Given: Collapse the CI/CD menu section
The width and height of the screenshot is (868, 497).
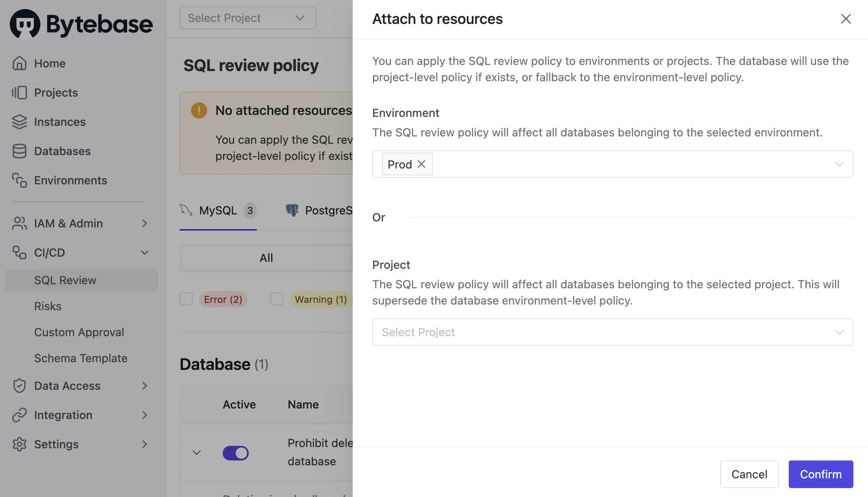Looking at the screenshot, I should [x=144, y=253].
